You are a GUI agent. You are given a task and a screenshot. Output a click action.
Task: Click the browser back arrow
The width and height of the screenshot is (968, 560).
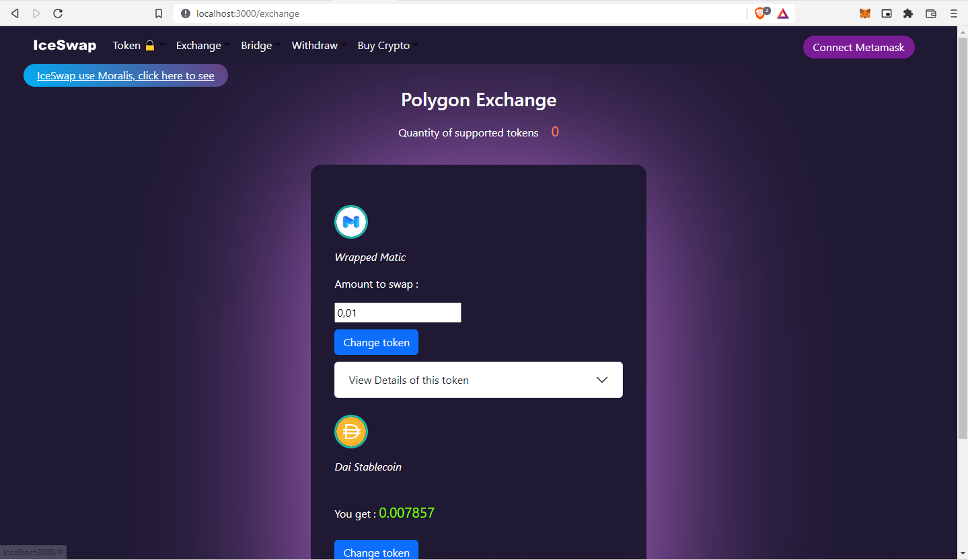pyautogui.click(x=15, y=13)
